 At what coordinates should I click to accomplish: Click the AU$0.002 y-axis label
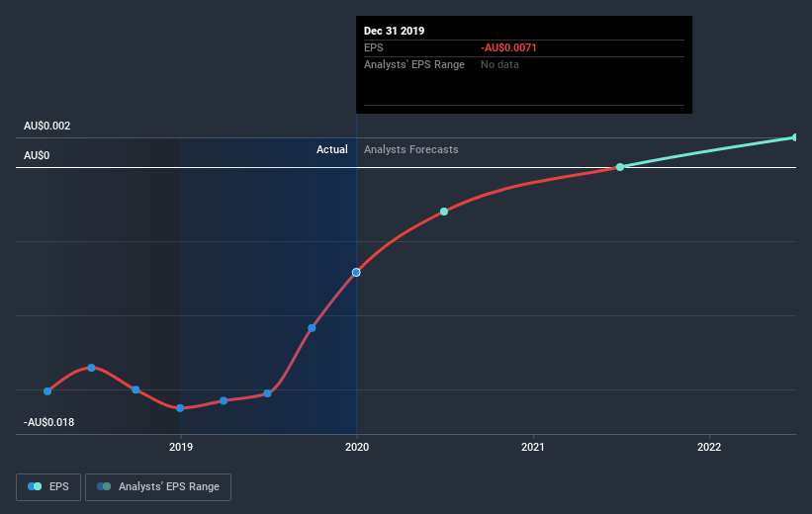(47, 126)
